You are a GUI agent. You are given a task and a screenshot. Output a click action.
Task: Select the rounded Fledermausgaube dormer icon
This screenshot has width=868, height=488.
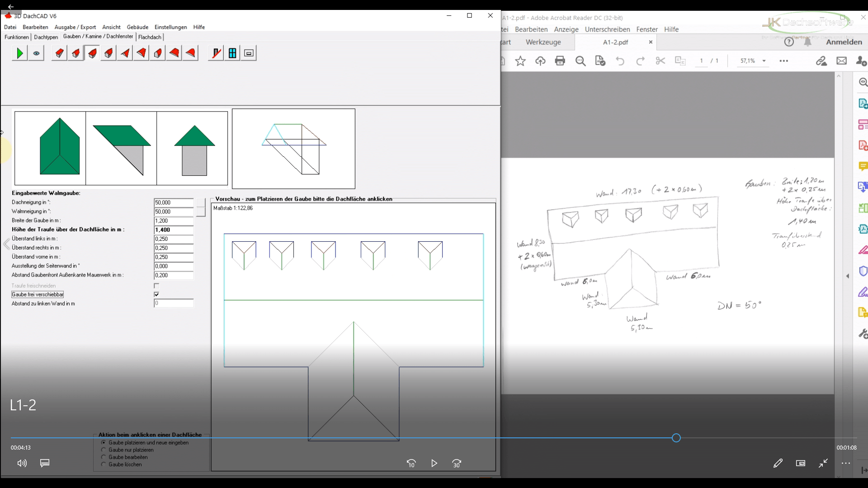point(190,53)
